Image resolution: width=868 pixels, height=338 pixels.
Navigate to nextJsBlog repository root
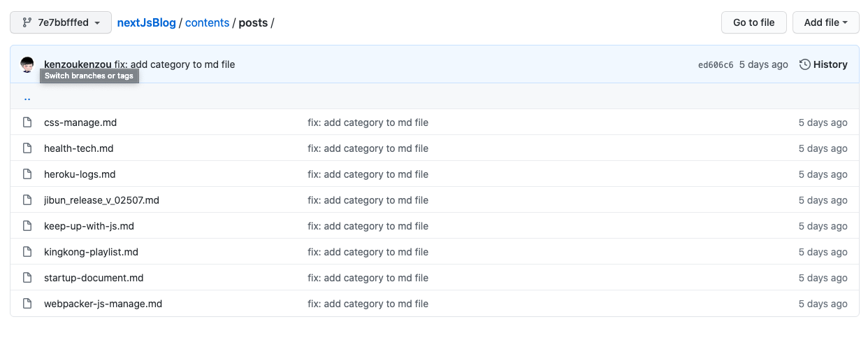click(147, 22)
